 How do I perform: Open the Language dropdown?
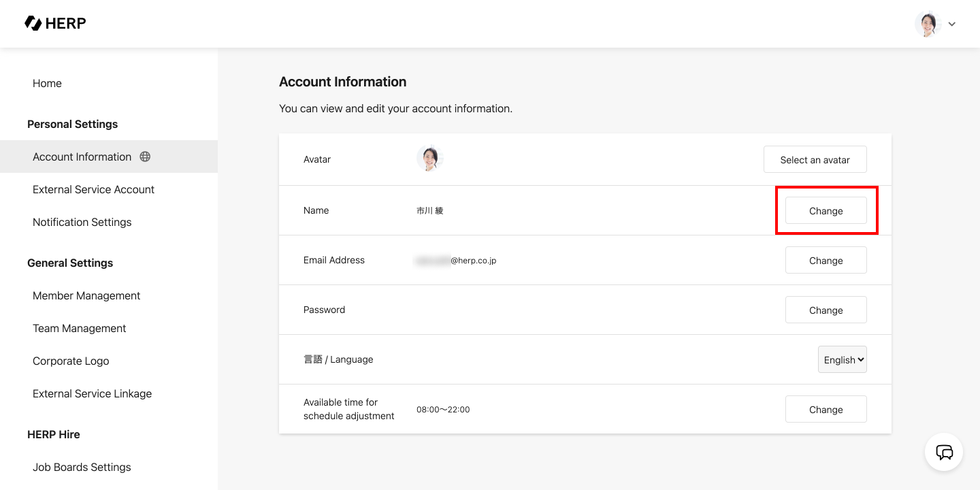click(x=842, y=360)
